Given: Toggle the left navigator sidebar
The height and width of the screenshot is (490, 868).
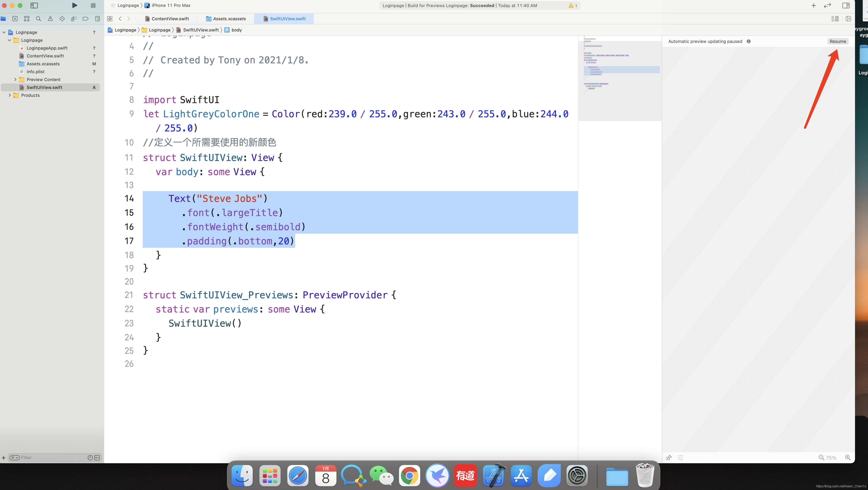Looking at the screenshot, I should pyautogui.click(x=34, y=5).
